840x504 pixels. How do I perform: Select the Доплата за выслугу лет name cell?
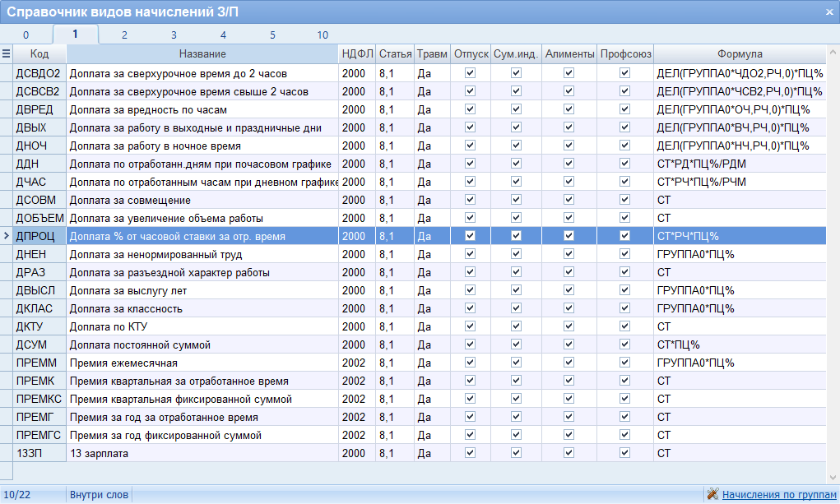(202, 290)
